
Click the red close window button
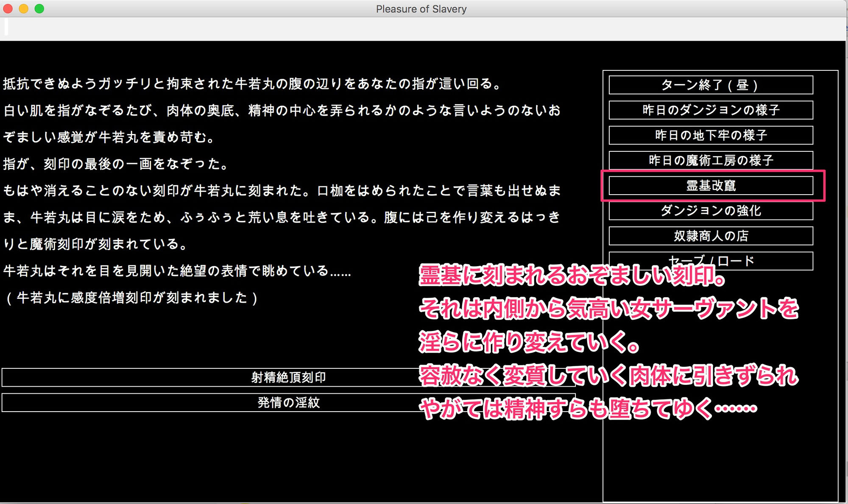8,8
